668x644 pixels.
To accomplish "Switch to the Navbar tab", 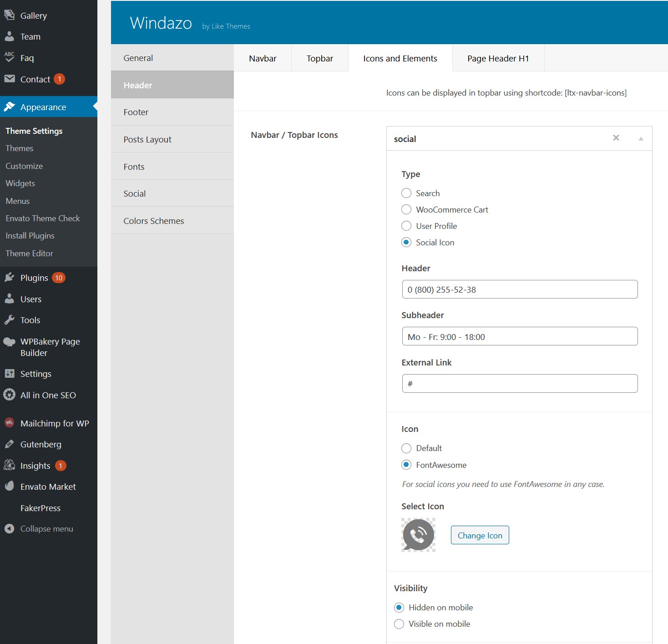I will point(263,58).
